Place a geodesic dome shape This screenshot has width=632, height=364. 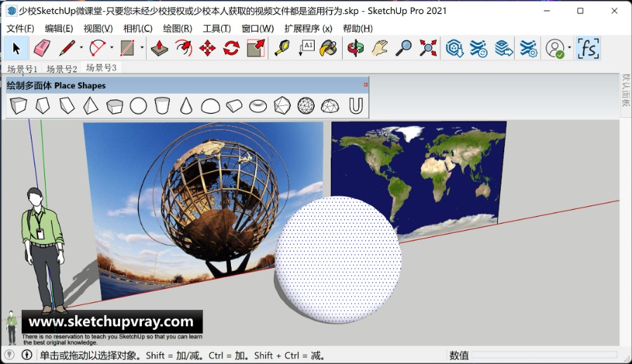coord(330,106)
